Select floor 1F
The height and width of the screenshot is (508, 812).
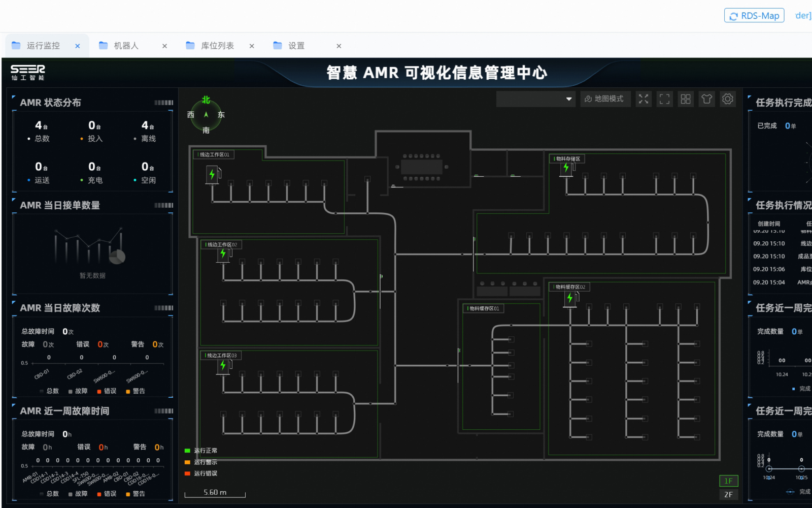pos(728,481)
